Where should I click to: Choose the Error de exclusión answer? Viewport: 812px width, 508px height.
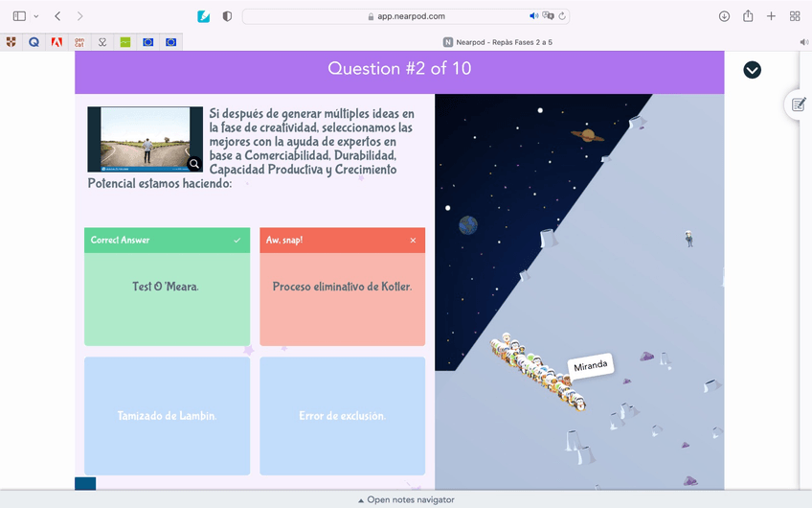tap(342, 416)
